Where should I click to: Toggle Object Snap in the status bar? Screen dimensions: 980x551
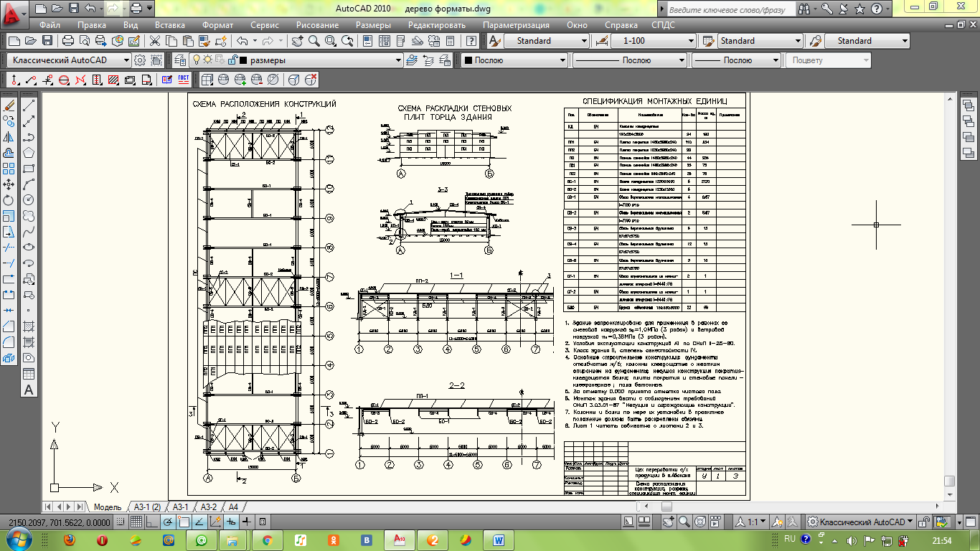tap(184, 522)
